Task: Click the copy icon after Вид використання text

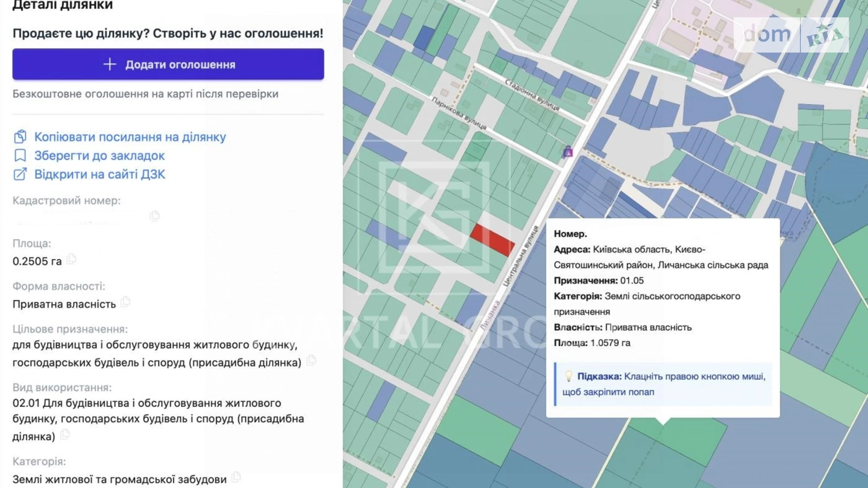Action: [x=65, y=435]
